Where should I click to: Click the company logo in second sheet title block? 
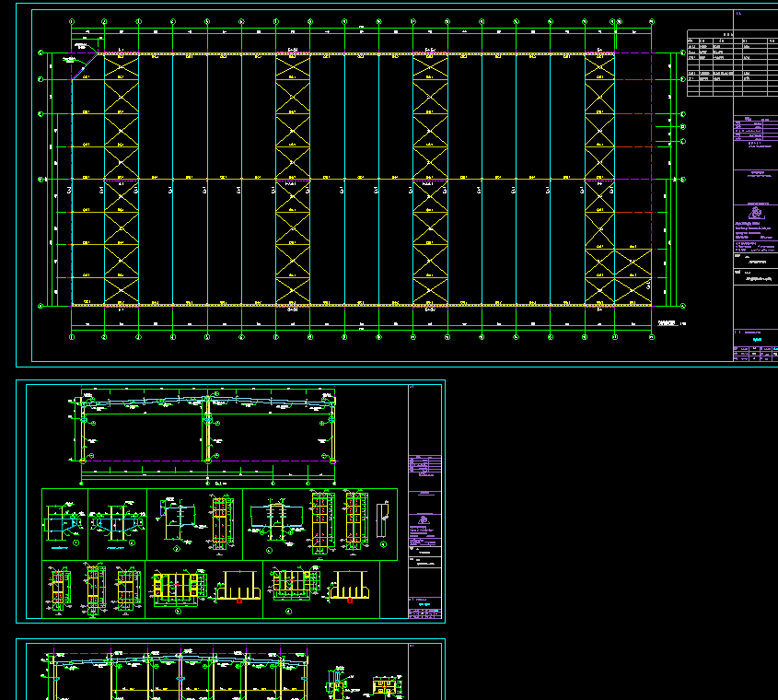point(424,519)
